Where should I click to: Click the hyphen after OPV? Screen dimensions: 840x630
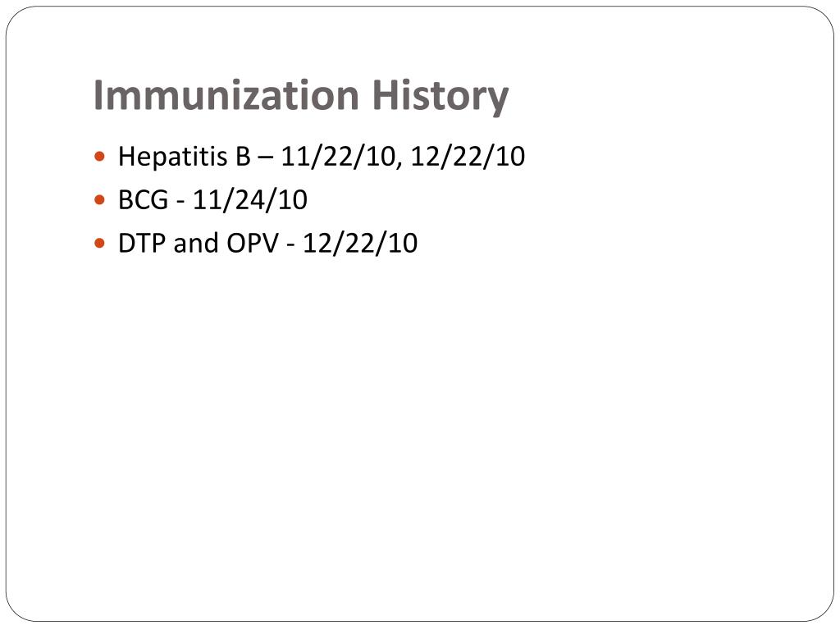tap(291, 246)
